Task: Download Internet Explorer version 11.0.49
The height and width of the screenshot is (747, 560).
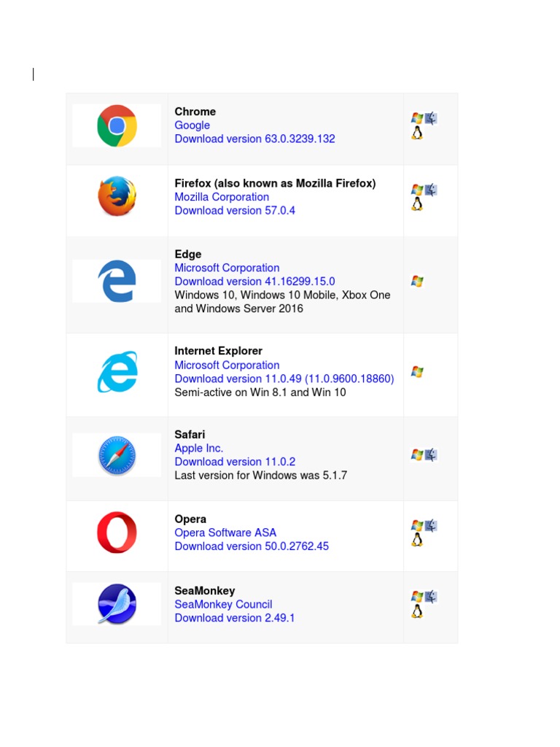Action: pyautogui.click(x=284, y=379)
